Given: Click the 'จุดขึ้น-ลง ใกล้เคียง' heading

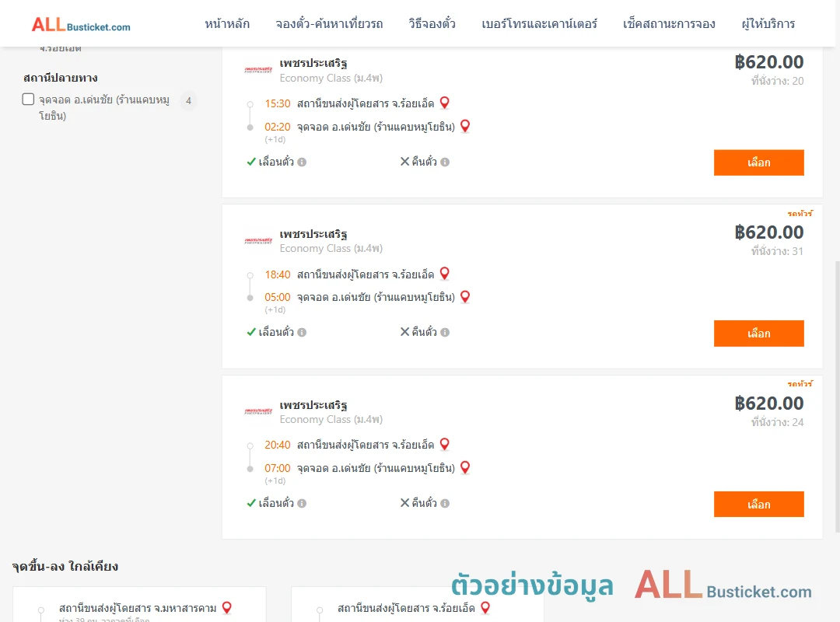Looking at the screenshot, I should 65,566.
